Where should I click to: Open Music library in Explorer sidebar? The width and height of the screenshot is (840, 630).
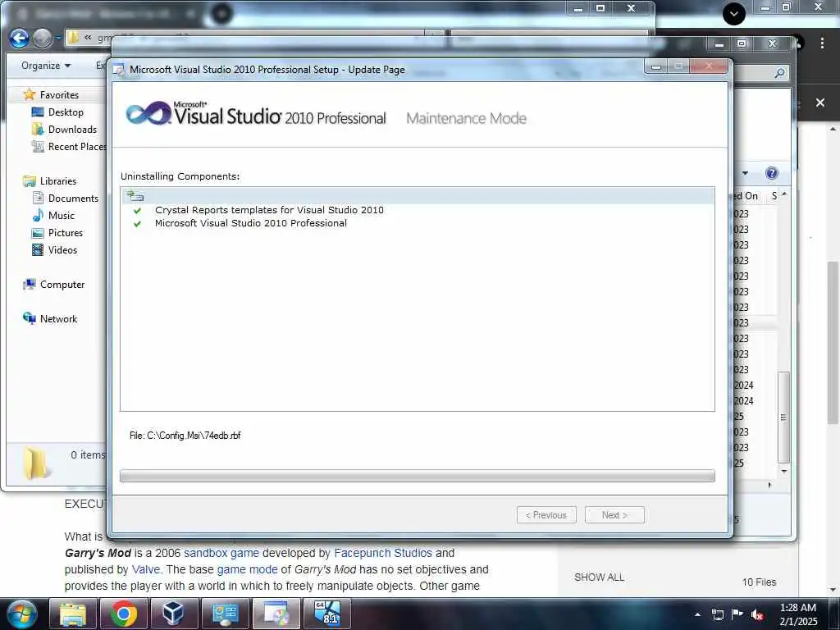pyautogui.click(x=61, y=216)
